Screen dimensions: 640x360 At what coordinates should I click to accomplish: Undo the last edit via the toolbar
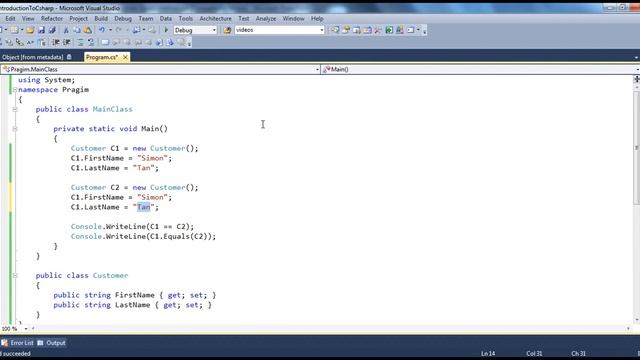click(x=102, y=30)
